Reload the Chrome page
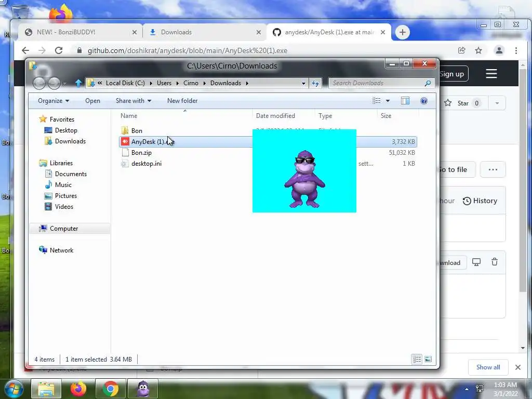The width and height of the screenshot is (532, 399). tap(59, 50)
